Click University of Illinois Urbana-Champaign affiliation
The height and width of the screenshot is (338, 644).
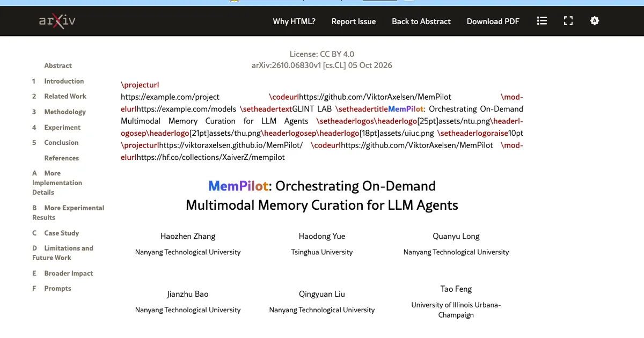[456, 310]
